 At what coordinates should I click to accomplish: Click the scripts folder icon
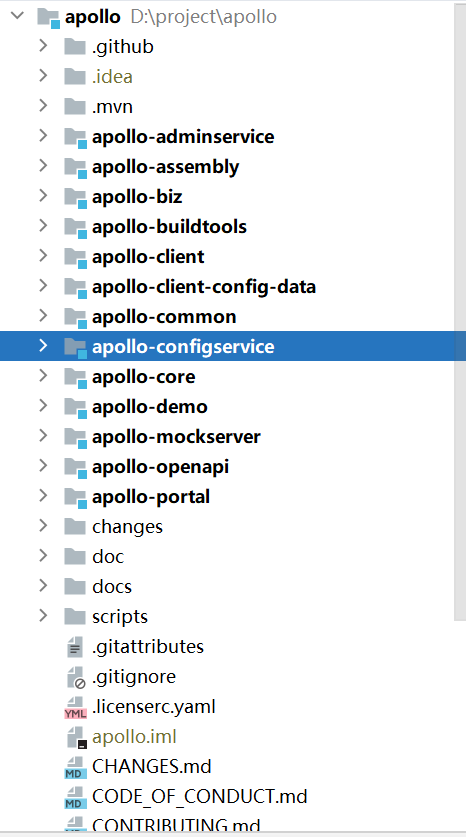click(x=75, y=617)
